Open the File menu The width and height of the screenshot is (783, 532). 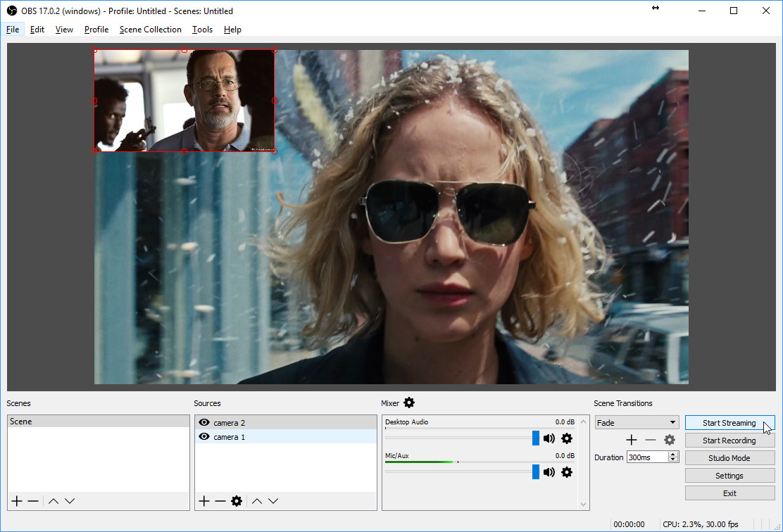click(13, 30)
